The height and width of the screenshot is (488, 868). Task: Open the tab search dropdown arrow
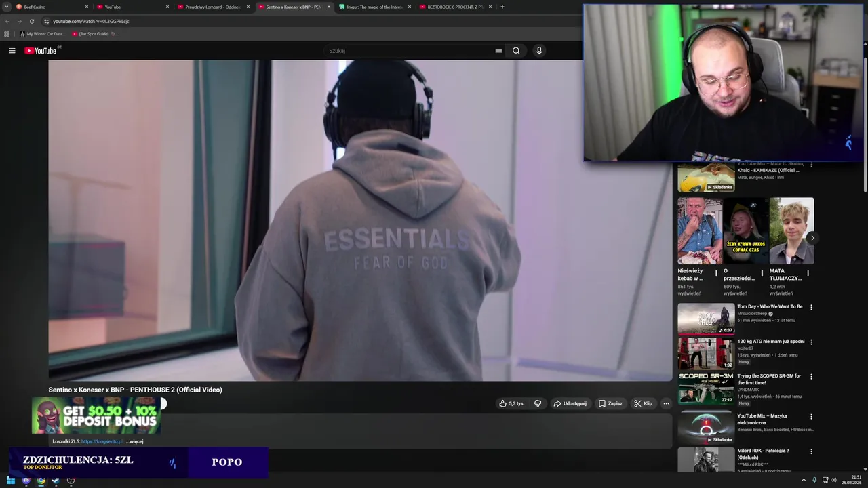(6, 7)
